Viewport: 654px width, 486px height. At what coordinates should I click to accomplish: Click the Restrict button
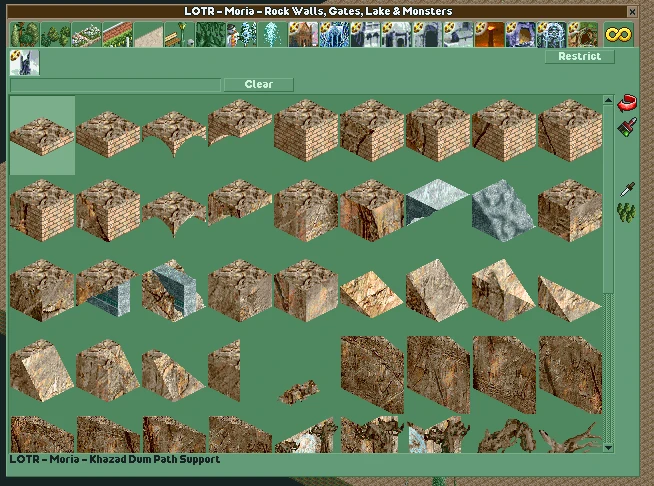[x=579, y=56]
